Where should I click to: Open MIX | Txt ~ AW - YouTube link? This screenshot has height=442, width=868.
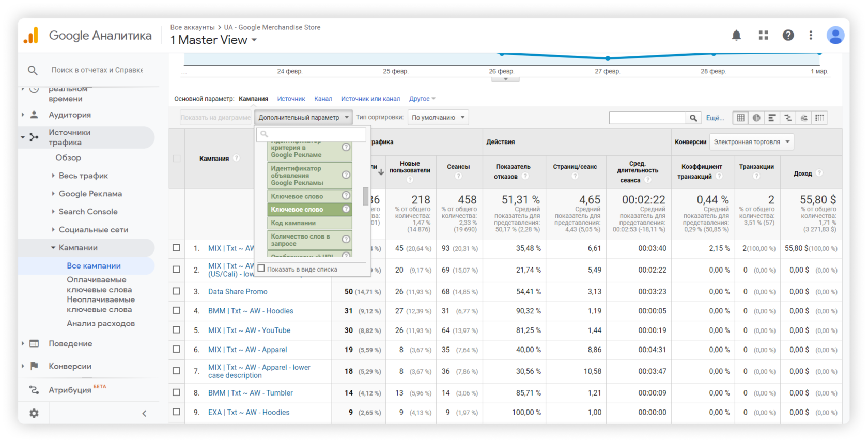249,330
